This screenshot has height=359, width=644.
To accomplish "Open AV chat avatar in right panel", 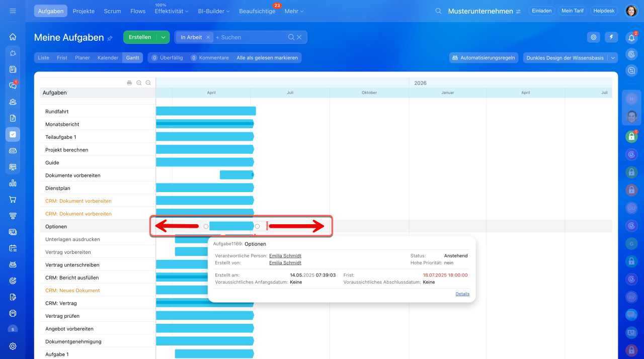I will tap(631, 297).
